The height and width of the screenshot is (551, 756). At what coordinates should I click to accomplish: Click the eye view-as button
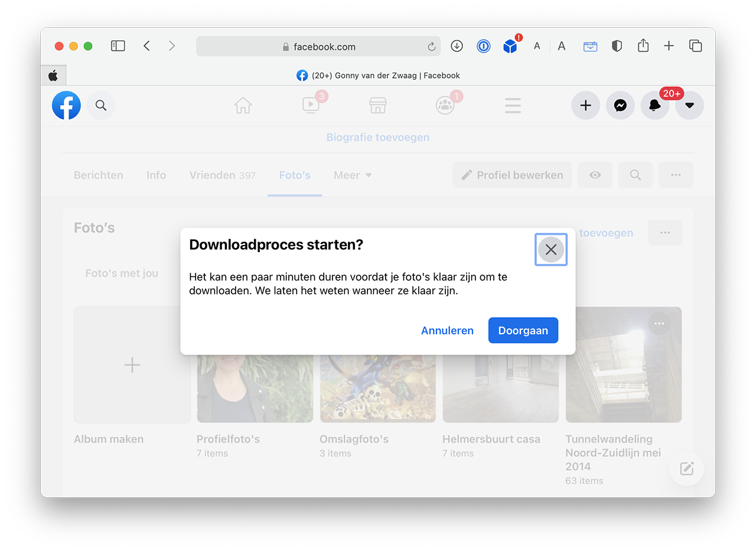tap(595, 175)
